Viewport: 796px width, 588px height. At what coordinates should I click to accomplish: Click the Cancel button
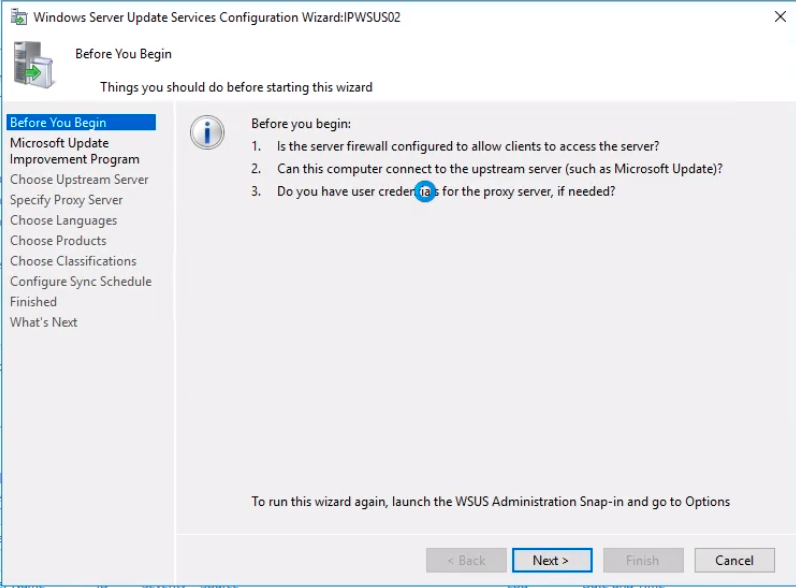click(x=734, y=560)
